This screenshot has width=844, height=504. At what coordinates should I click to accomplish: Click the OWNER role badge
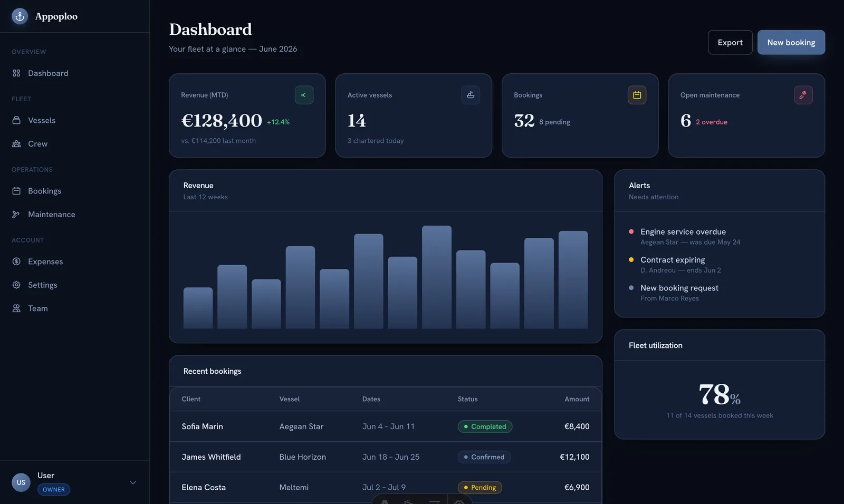pyautogui.click(x=54, y=490)
